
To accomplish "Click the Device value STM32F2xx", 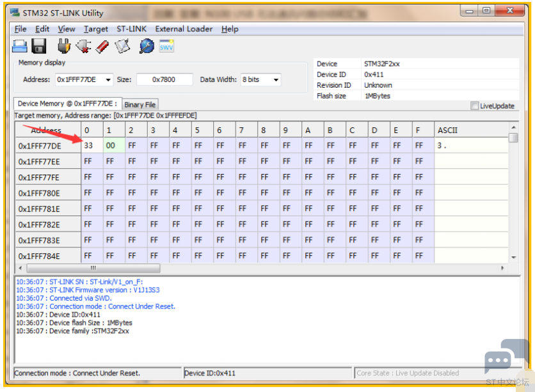I will (382, 64).
